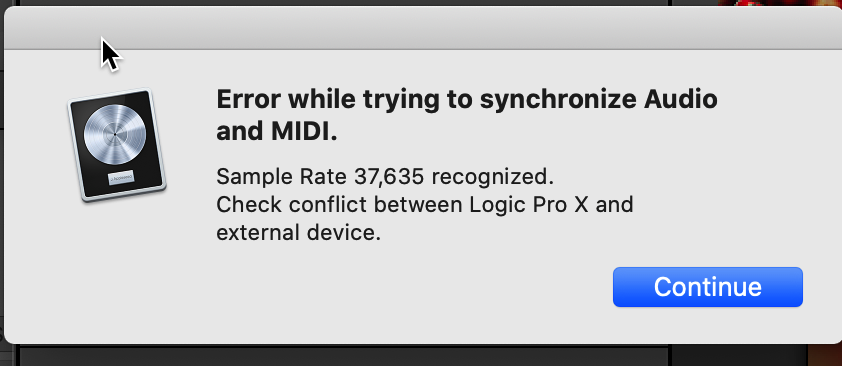Click the Sample Rate text

(x=282, y=176)
